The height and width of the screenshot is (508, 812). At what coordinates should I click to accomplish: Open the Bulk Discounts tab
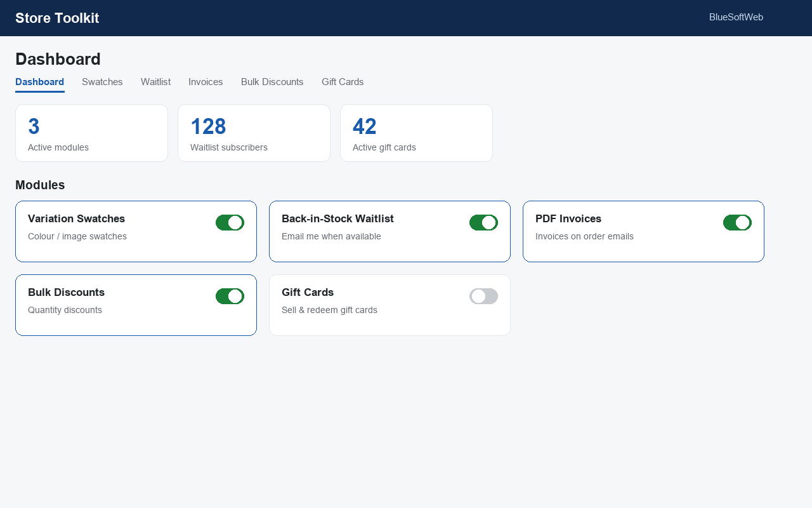pyautogui.click(x=272, y=82)
